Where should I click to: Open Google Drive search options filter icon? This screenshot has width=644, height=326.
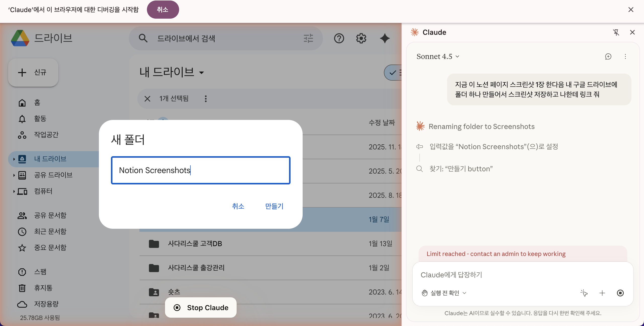point(308,38)
